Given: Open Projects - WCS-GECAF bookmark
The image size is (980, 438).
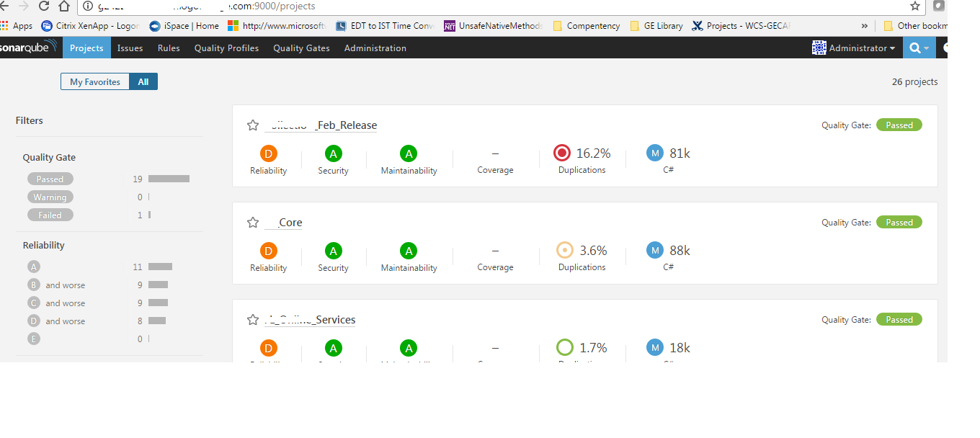Looking at the screenshot, I should (x=742, y=26).
